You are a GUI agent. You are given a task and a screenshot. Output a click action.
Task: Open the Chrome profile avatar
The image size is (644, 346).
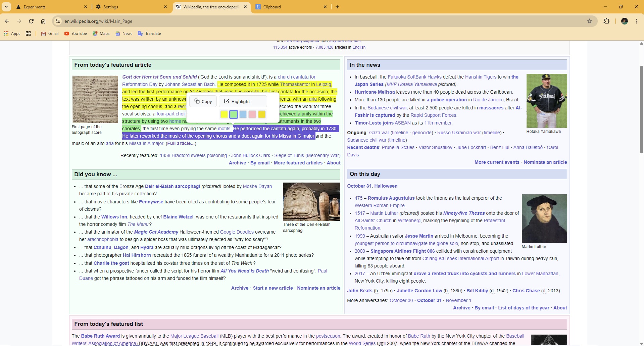coord(625,21)
